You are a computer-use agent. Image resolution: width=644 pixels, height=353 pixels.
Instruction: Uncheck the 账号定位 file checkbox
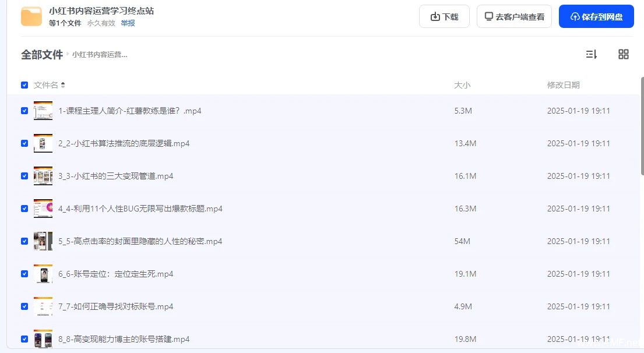[24, 274]
